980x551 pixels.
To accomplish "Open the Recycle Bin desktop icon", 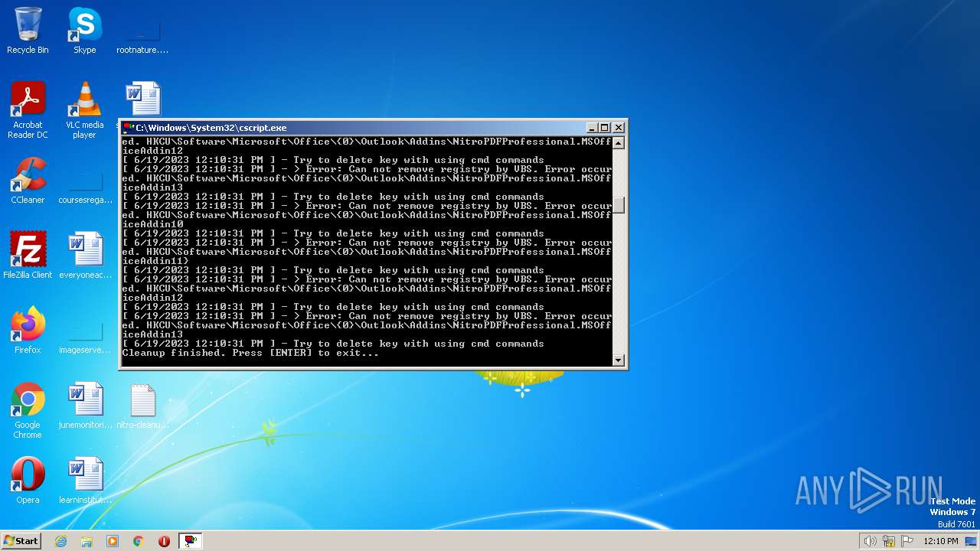I will (x=28, y=31).
